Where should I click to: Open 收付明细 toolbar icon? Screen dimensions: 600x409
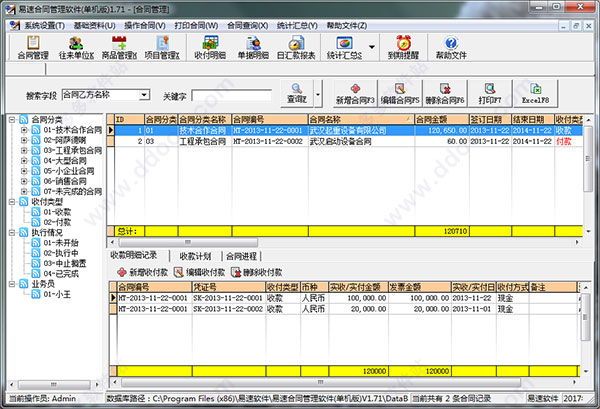[210, 47]
